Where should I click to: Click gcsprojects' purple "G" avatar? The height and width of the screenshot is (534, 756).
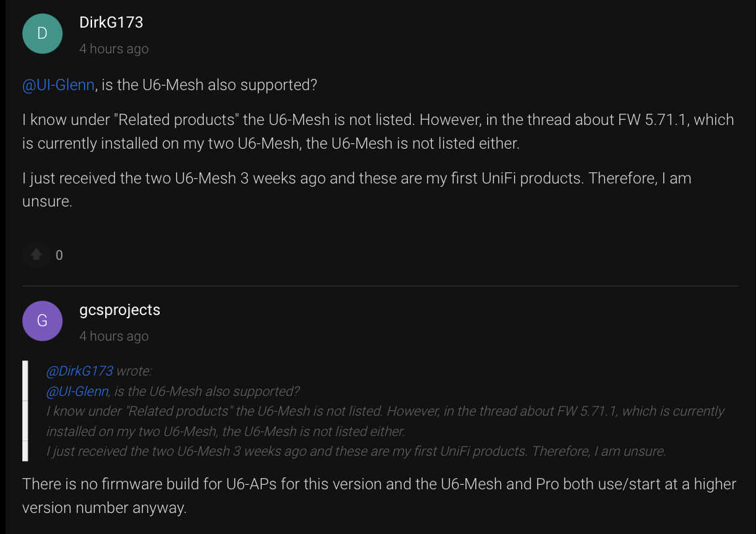tap(42, 321)
